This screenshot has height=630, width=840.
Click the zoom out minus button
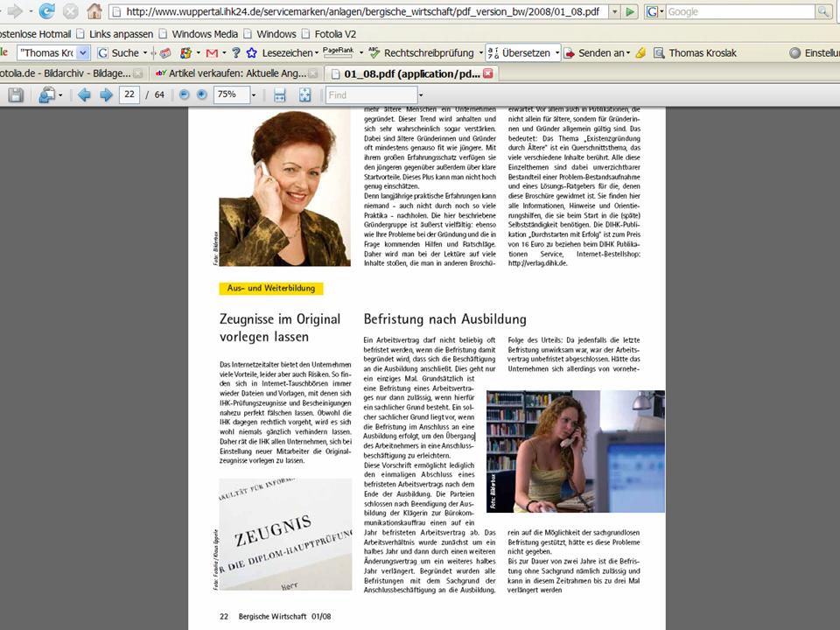185,94
